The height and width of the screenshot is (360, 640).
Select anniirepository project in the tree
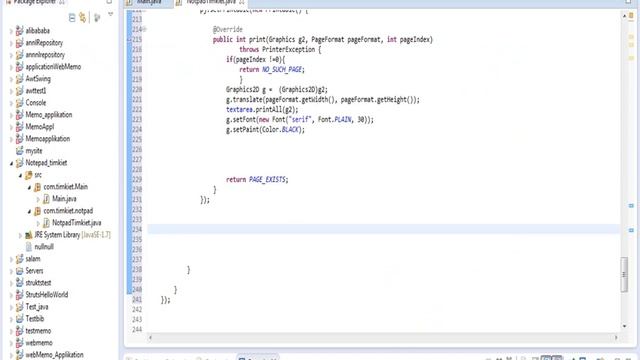(x=45, y=55)
